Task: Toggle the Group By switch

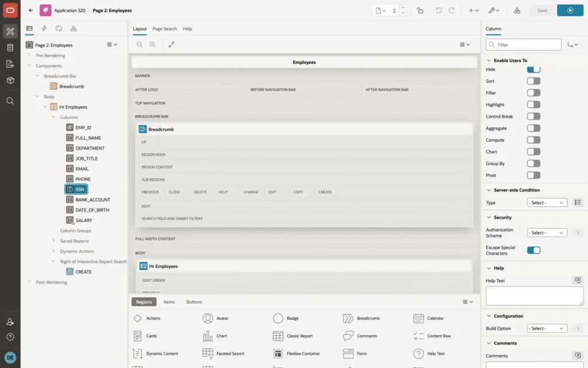Action: [533, 164]
